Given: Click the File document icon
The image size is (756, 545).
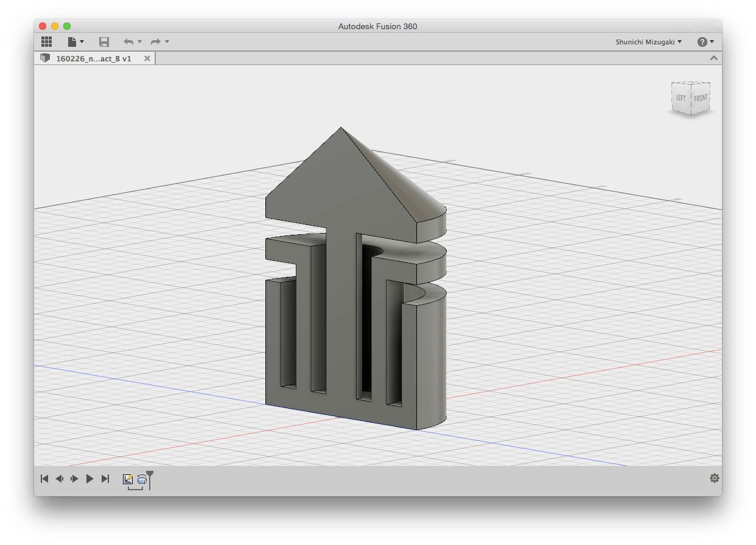Looking at the screenshot, I should pyautogui.click(x=72, y=41).
